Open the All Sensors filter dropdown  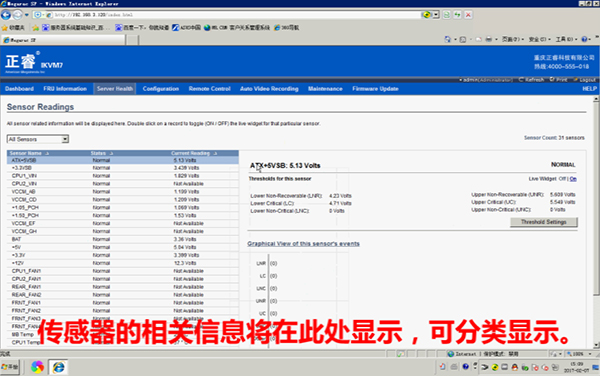(x=38, y=139)
